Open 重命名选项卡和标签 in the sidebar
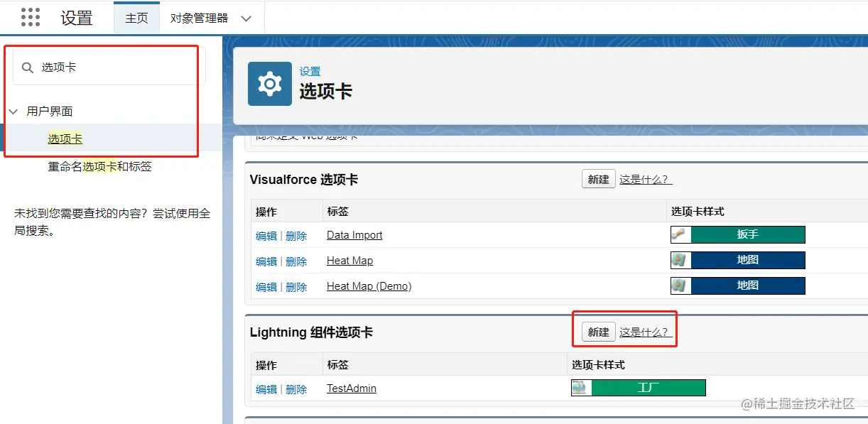The image size is (868, 424). 100,166
